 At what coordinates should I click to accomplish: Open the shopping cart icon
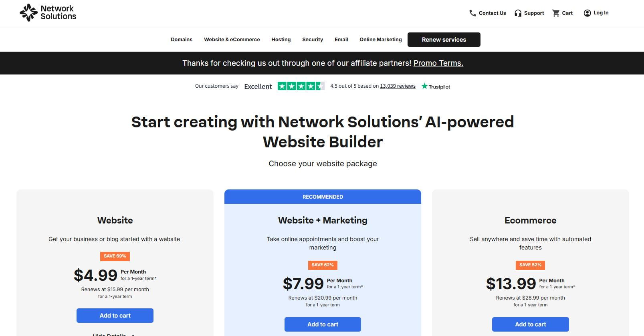pyautogui.click(x=556, y=13)
